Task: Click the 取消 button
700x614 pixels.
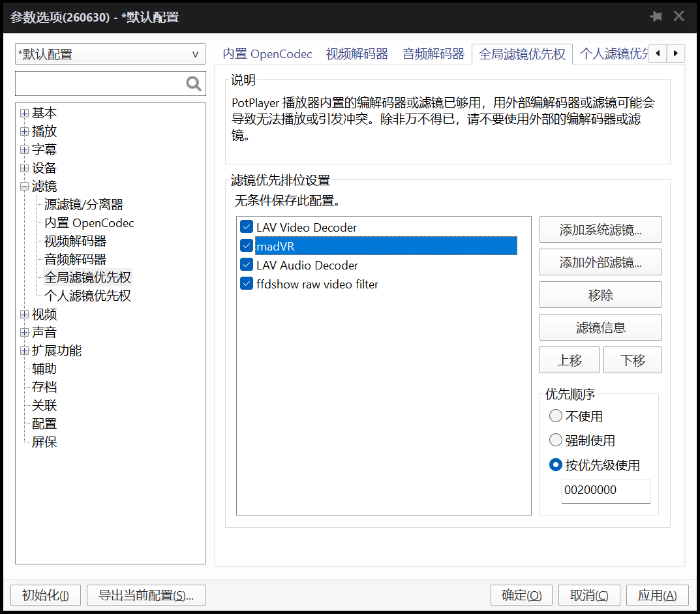Action: [x=589, y=595]
